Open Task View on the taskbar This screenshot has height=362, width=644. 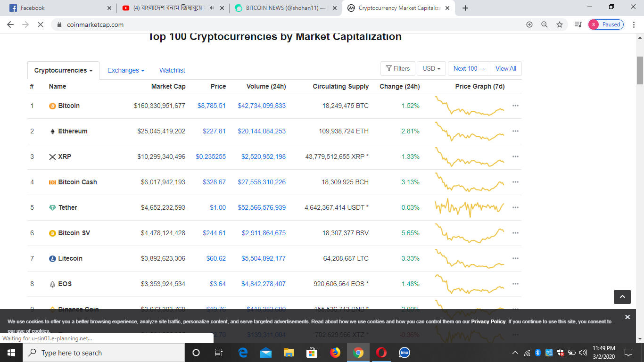point(219,353)
